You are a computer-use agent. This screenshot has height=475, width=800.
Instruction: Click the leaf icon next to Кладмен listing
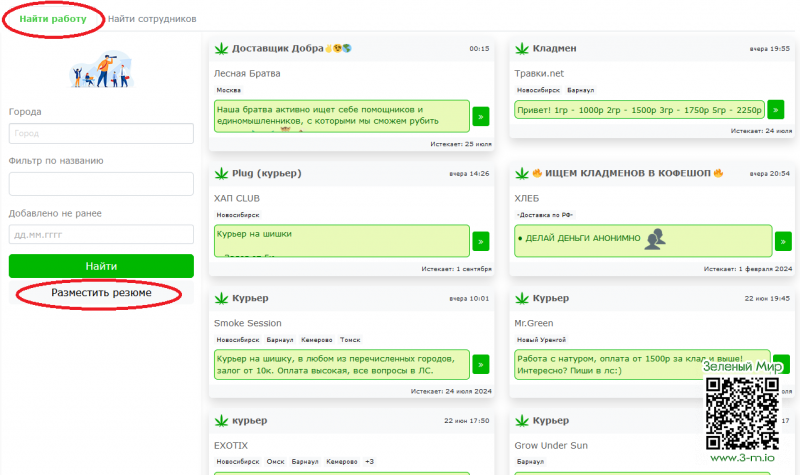click(521, 48)
